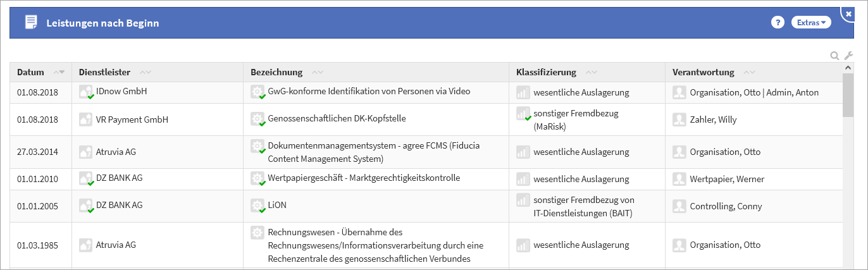
Task: Click the Verantwortung column header
Action: [703, 72]
